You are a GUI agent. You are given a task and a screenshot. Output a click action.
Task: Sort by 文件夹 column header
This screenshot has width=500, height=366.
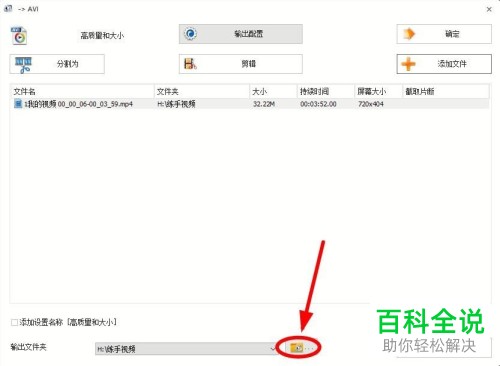(x=202, y=91)
